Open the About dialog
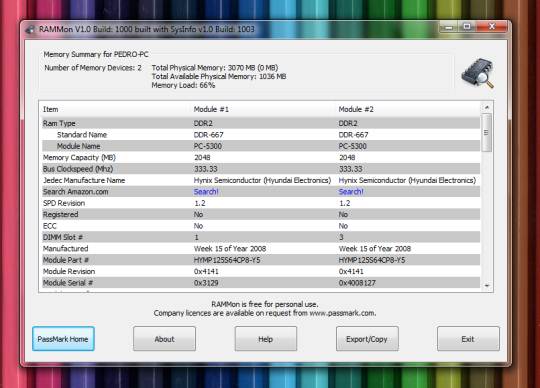 point(164,339)
